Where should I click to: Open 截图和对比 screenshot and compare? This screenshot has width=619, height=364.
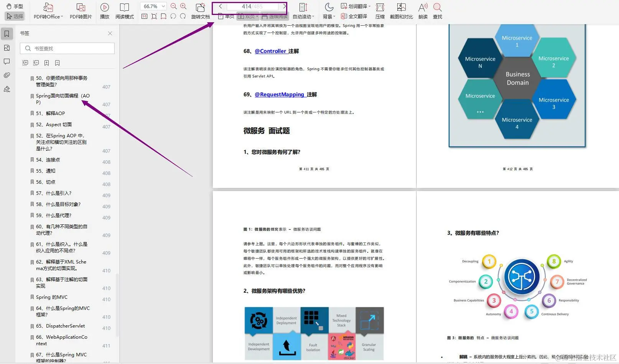tap(401, 11)
